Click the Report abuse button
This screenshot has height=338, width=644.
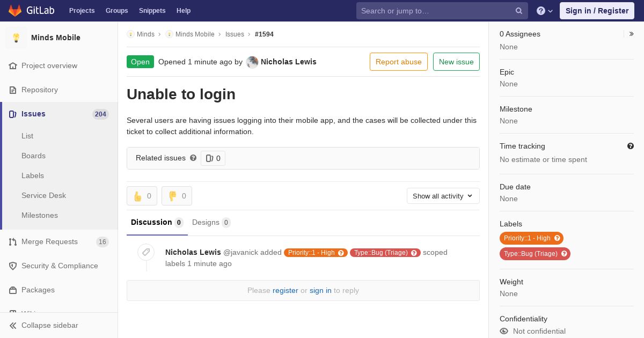[x=399, y=62]
